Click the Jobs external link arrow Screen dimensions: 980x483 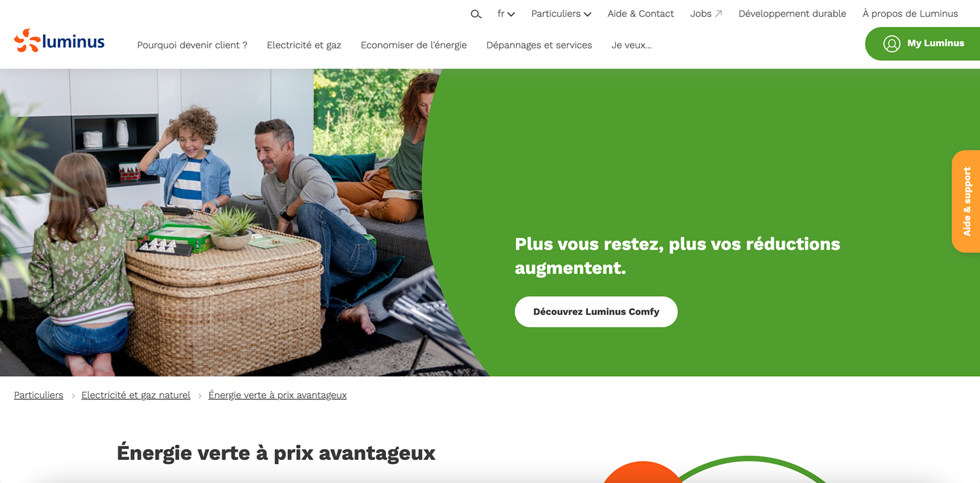(x=719, y=14)
